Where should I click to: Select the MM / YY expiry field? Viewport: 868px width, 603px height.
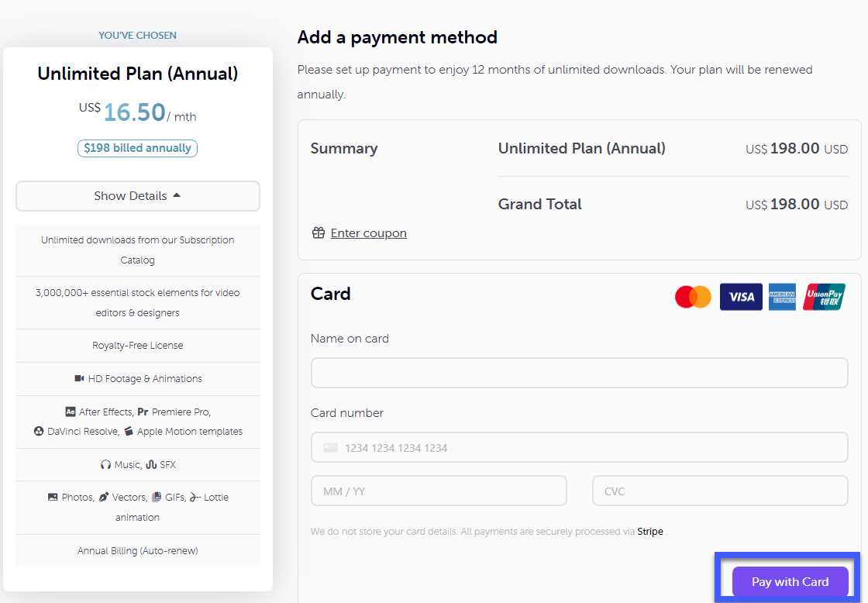[439, 491]
